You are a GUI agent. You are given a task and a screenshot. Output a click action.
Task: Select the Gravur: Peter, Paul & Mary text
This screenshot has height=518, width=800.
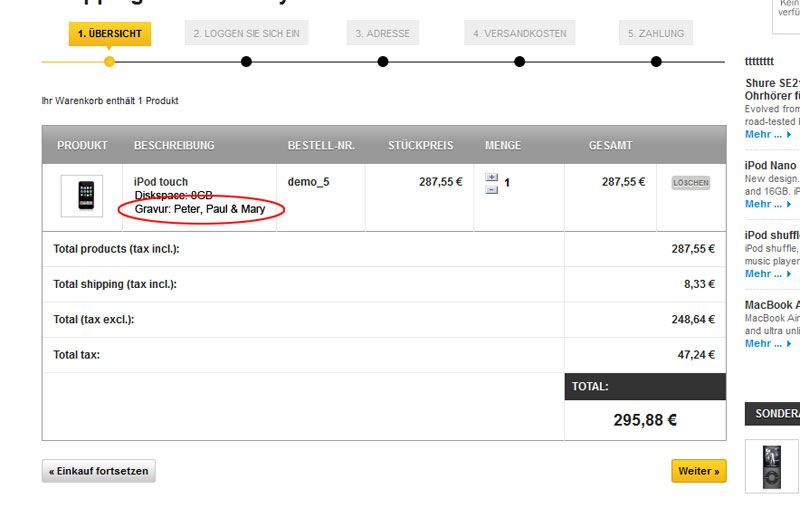pyautogui.click(x=200, y=209)
